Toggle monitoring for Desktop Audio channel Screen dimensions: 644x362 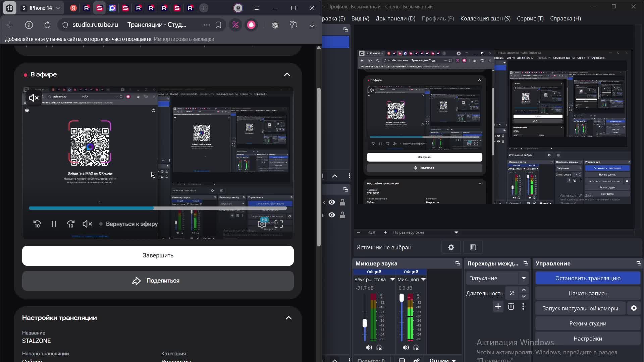tap(379, 348)
